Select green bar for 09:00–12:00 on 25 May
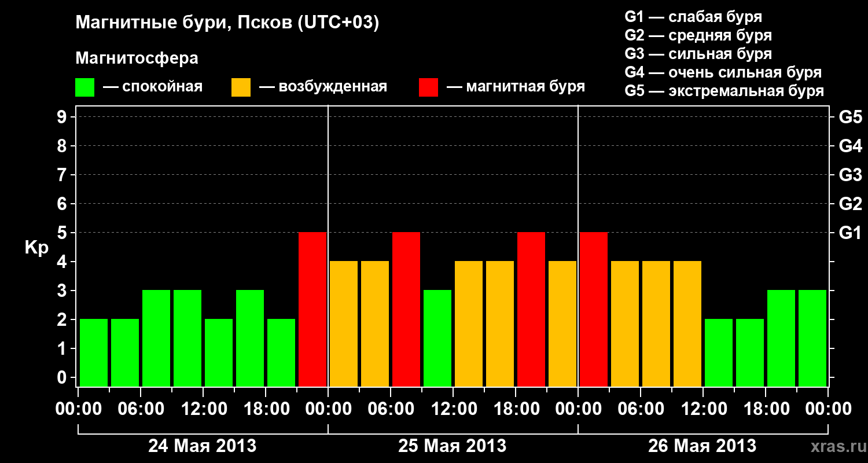 tap(437, 338)
